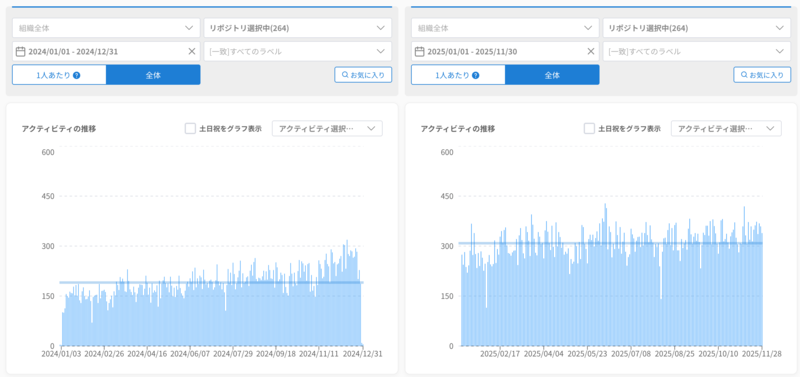Clear the 2024/01/01 - 2024/12/31 date range
This screenshot has height=377, width=800.
[x=192, y=51]
